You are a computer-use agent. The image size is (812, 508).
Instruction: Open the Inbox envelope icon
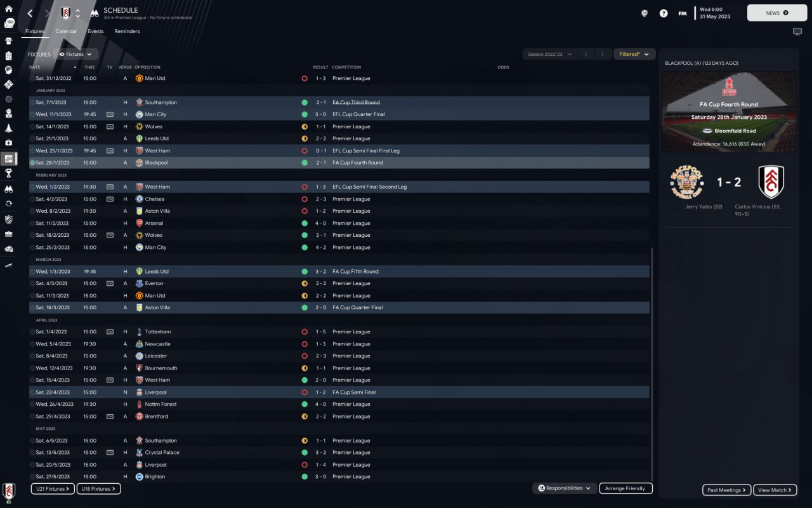click(9, 23)
